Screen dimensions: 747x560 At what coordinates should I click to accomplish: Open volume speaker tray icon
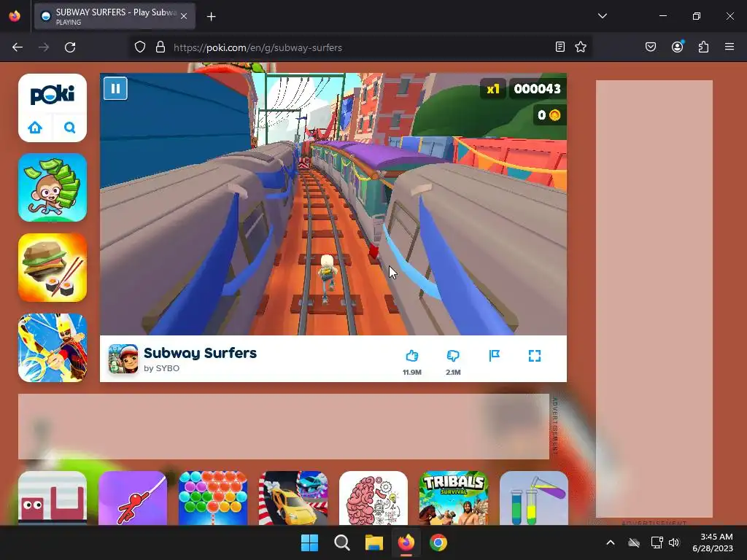click(674, 542)
